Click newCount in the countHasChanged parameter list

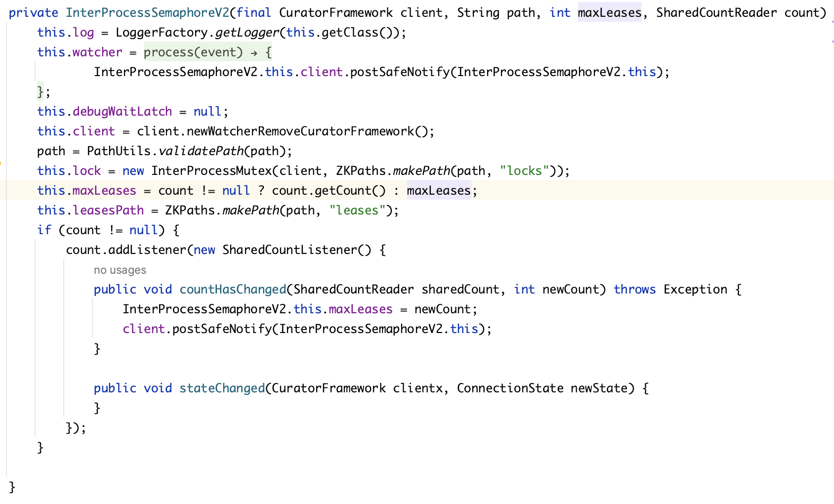coord(571,289)
